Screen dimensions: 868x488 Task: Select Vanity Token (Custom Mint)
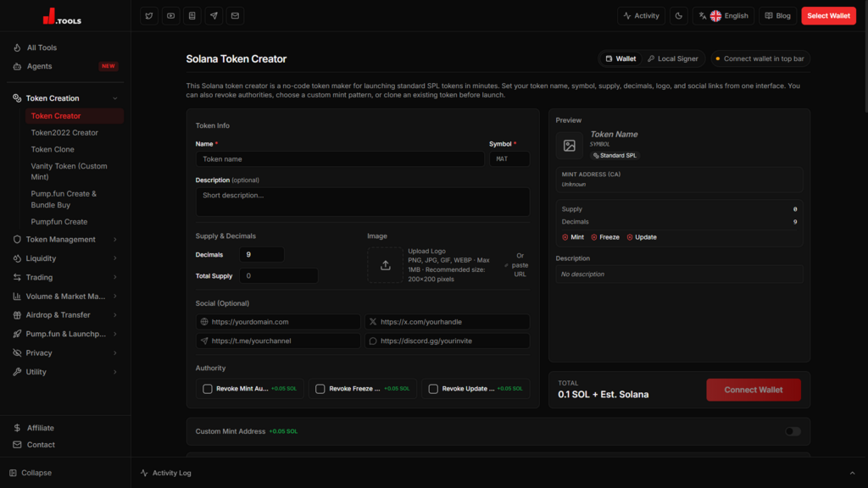tap(75, 171)
